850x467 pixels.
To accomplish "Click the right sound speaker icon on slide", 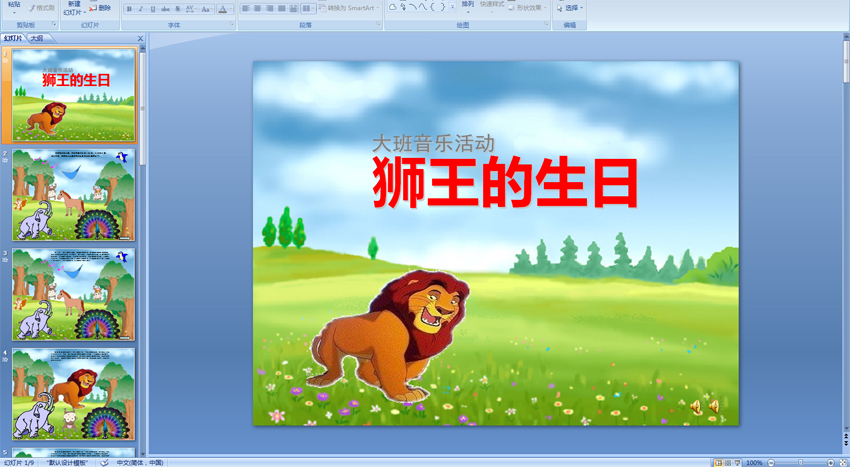I will [x=714, y=406].
